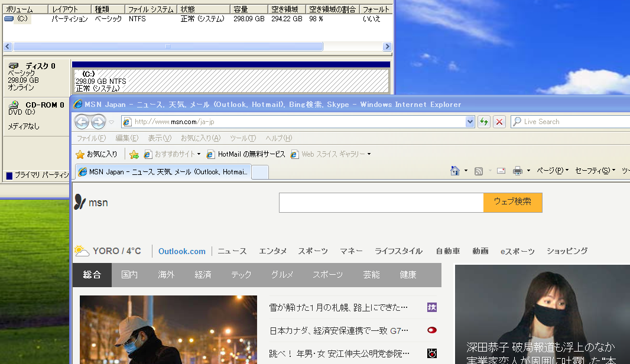Select the 国内 news tab

[129, 275]
